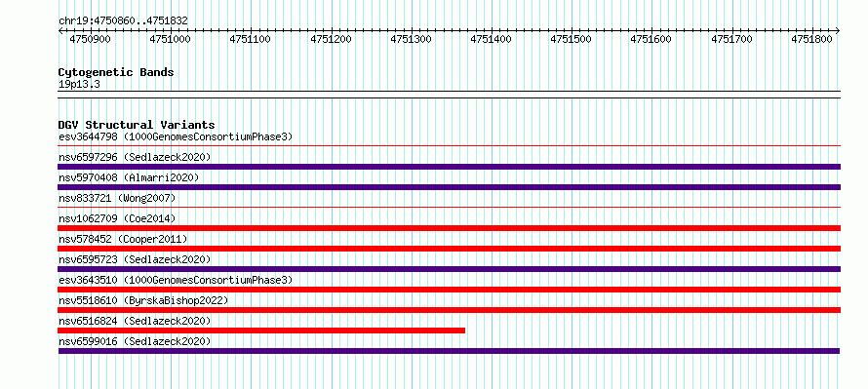Click chr19:4750860..4751832 region label

(x=123, y=21)
